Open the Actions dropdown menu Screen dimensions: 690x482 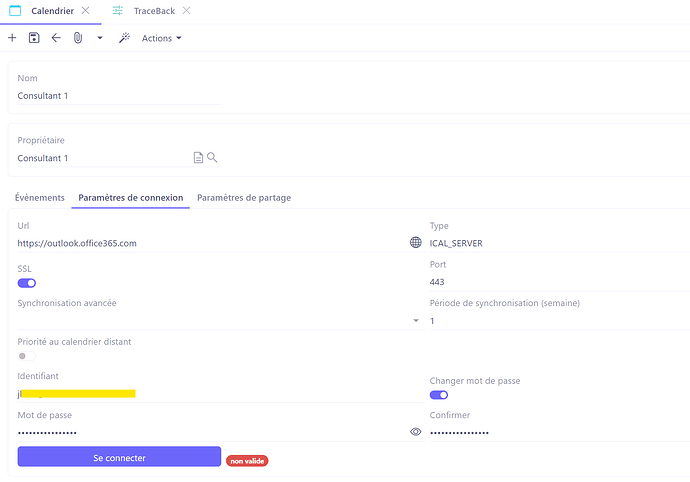162,38
